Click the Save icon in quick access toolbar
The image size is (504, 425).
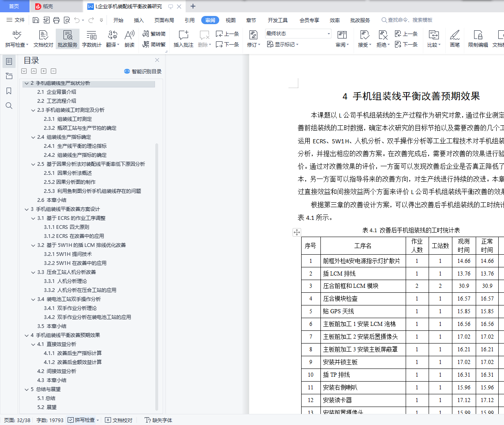click(x=36, y=20)
